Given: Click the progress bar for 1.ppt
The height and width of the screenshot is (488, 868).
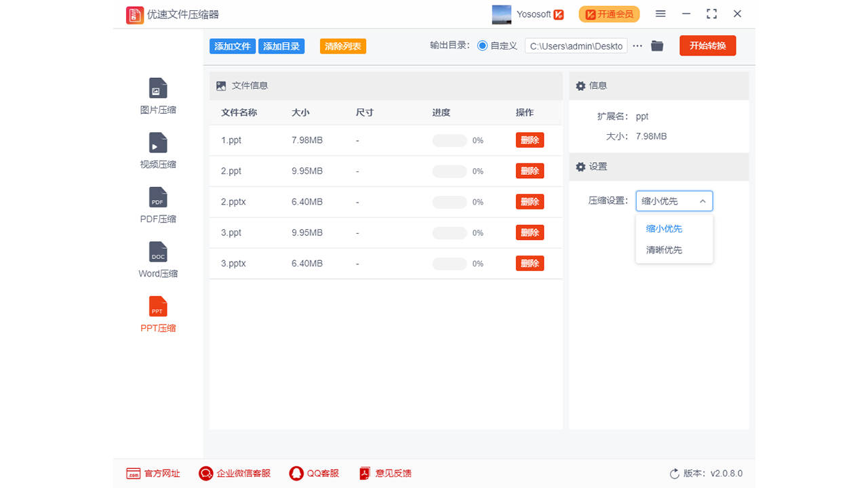Looking at the screenshot, I should [449, 140].
